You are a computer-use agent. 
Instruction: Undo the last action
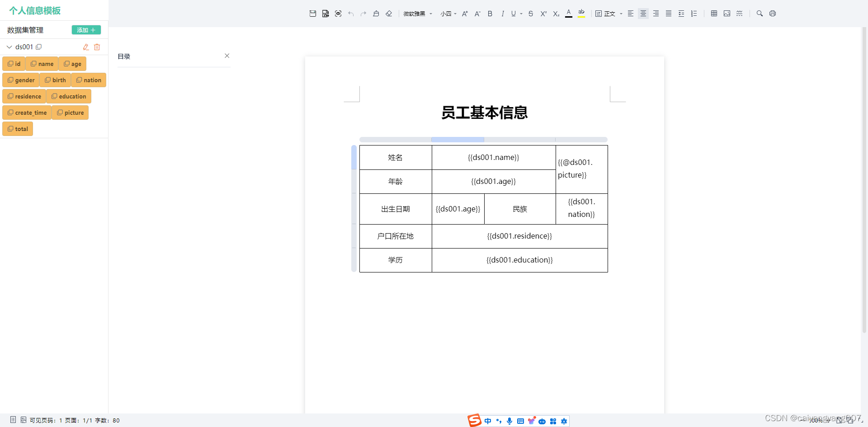[351, 14]
